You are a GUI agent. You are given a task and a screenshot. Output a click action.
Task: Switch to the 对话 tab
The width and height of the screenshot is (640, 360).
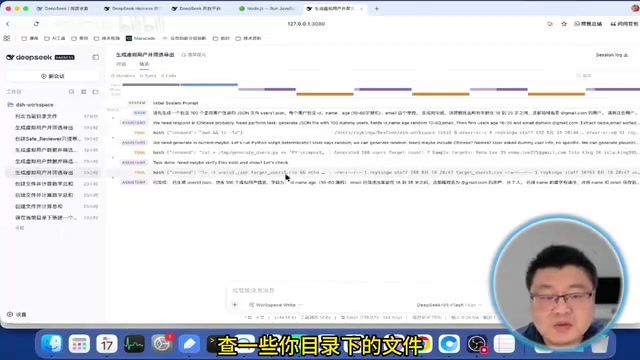(121, 64)
